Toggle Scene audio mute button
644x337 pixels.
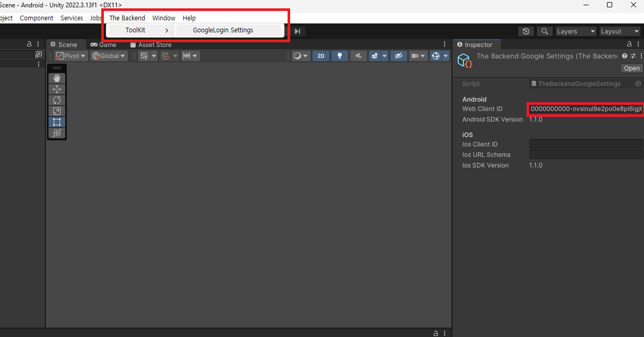coord(359,56)
